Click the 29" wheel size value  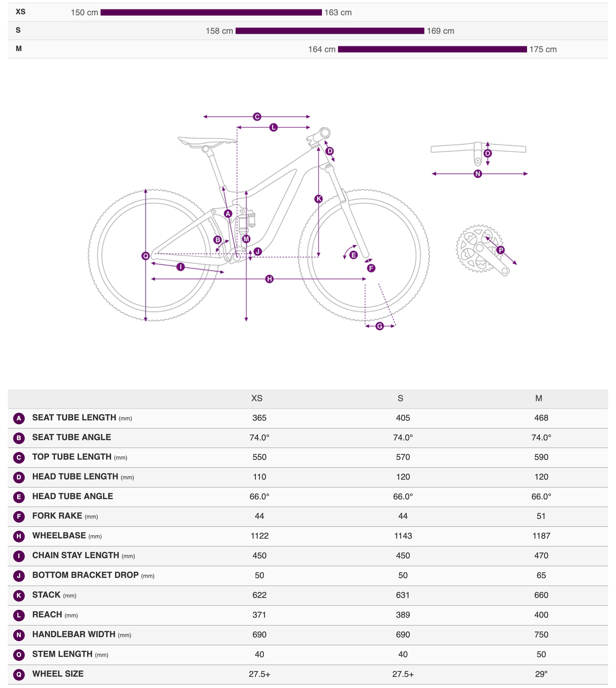[541, 674]
